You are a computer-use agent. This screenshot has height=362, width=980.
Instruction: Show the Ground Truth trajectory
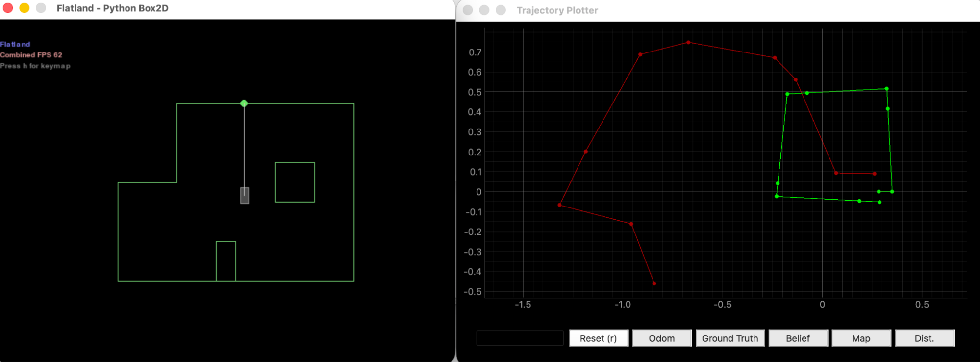tap(730, 338)
